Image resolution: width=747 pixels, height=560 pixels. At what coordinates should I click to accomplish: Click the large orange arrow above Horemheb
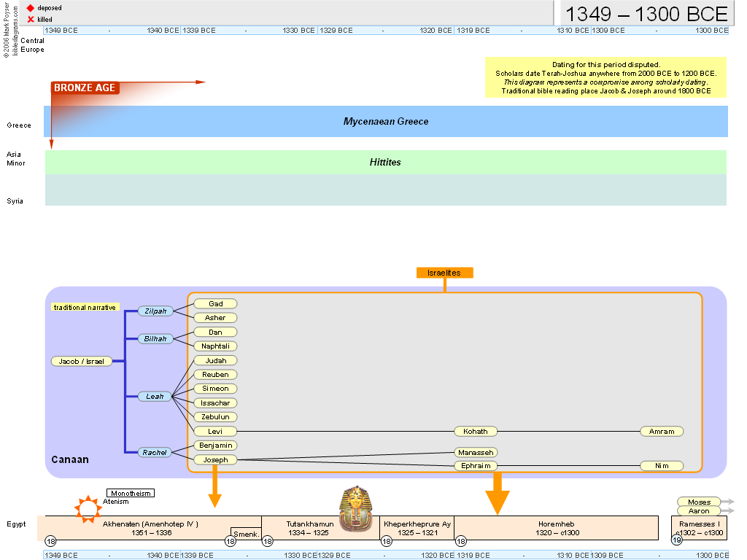click(x=498, y=492)
